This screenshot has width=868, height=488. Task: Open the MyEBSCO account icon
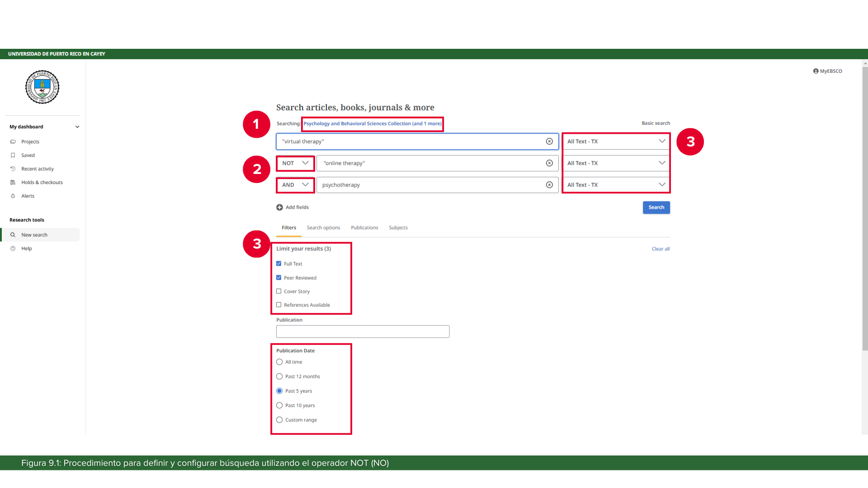coord(816,71)
